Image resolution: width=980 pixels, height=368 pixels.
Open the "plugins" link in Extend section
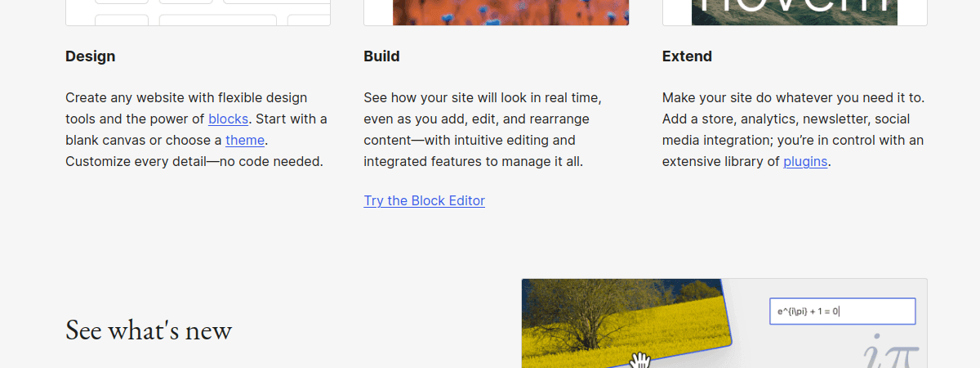click(x=805, y=162)
